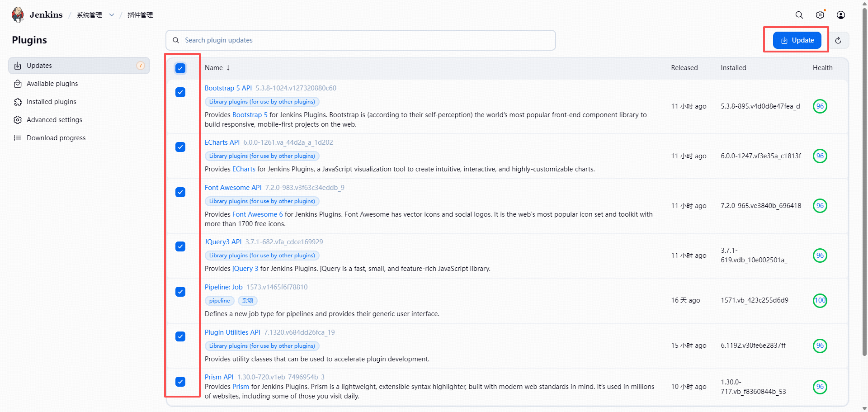Screen dimensions: 868x412
Task: Click the Released column header
Action: pos(684,68)
